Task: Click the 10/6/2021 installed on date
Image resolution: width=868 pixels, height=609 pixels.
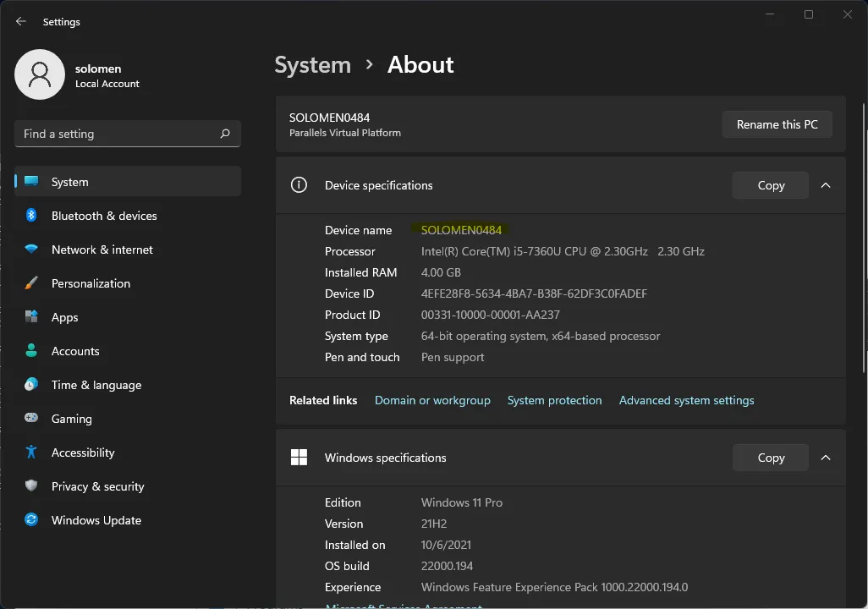Action: tap(446, 544)
